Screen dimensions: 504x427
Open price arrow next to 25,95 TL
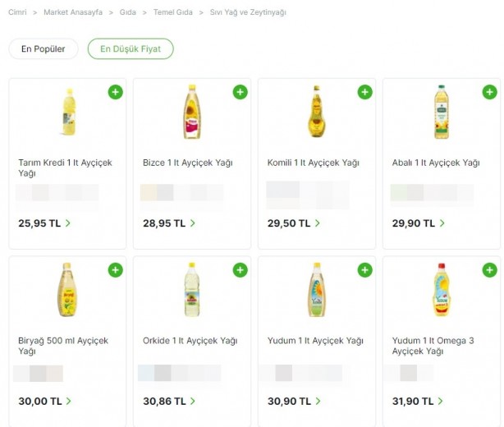[68, 223]
